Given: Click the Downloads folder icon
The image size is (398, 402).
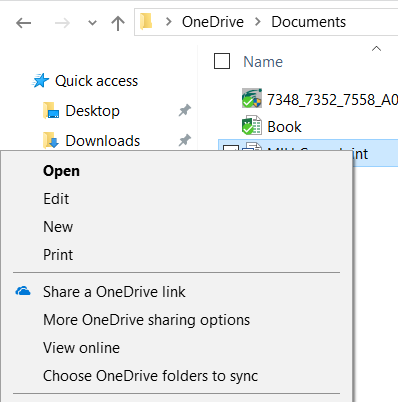Looking at the screenshot, I should tap(51, 140).
